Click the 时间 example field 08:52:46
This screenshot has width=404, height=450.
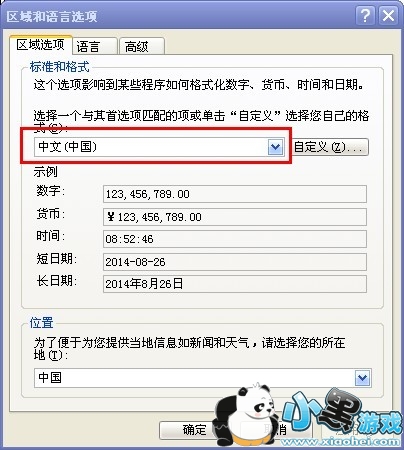click(x=235, y=239)
